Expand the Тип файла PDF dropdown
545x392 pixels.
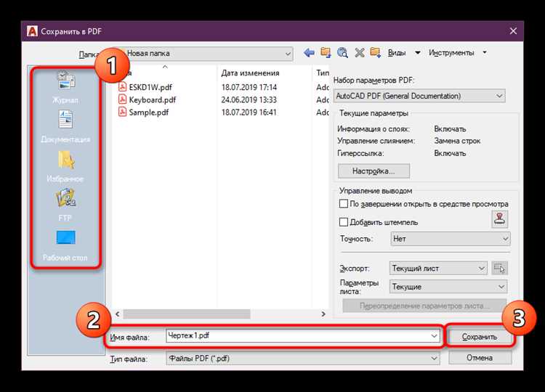click(x=303, y=359)
